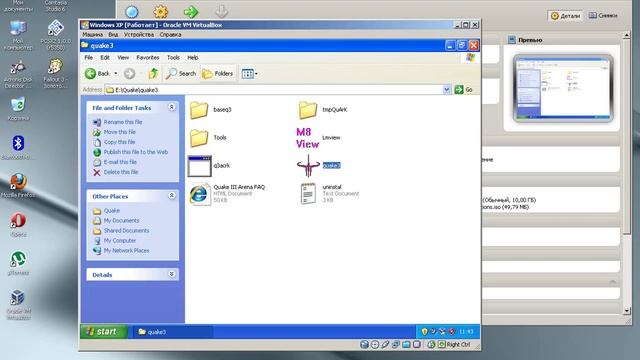640x360 pixels.
Task: Click VirtualBox USB status icon
Action: 385,344
